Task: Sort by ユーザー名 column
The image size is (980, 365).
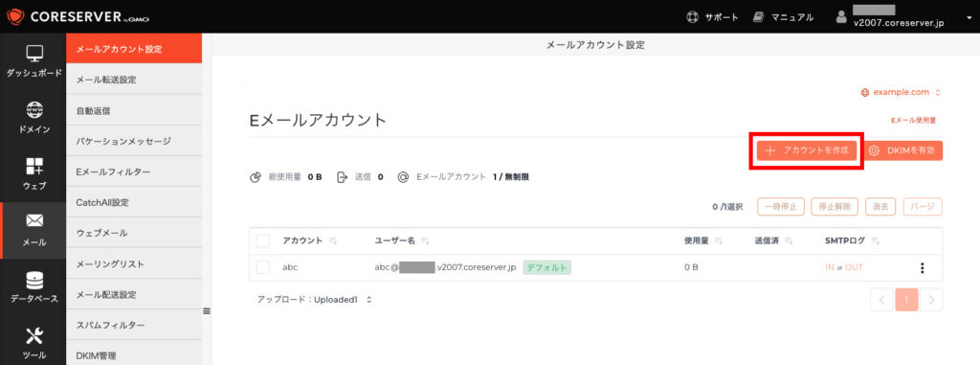Action: point(402,240)
